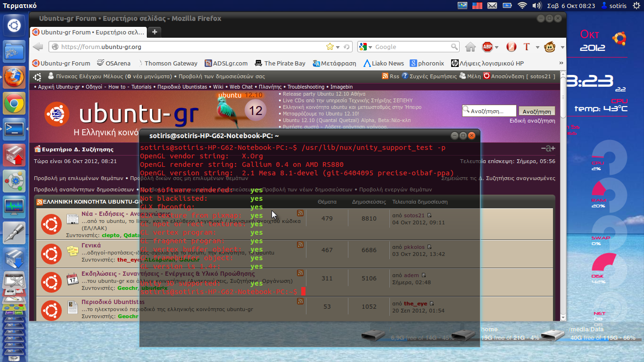Open Release party Ubuntu 12.10 Αθήνα news link
The height and width of the screenshot is (362, 644).
pos(324,94)
